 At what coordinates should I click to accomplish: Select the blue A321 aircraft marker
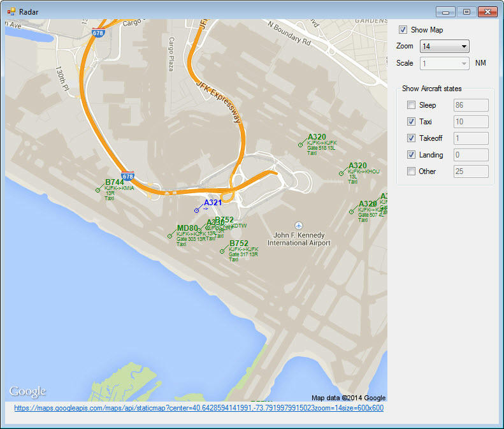(x=196, y=210)
